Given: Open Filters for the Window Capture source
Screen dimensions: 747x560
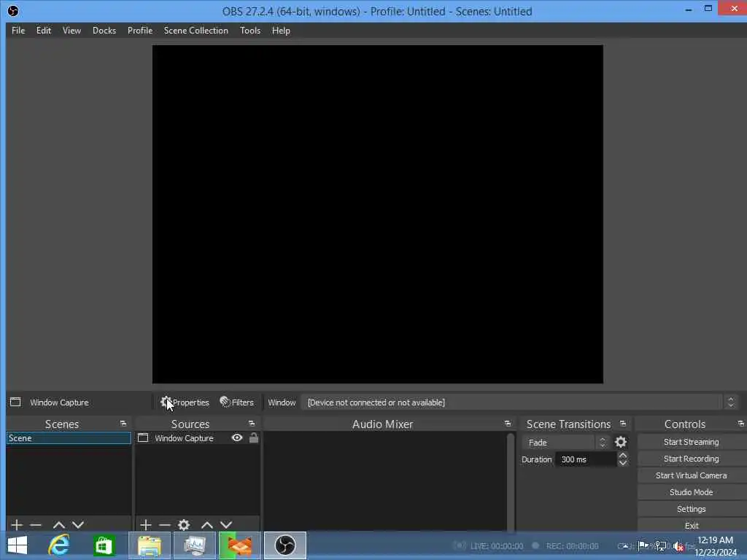Looking at the screenshot, I should [237, 402].
